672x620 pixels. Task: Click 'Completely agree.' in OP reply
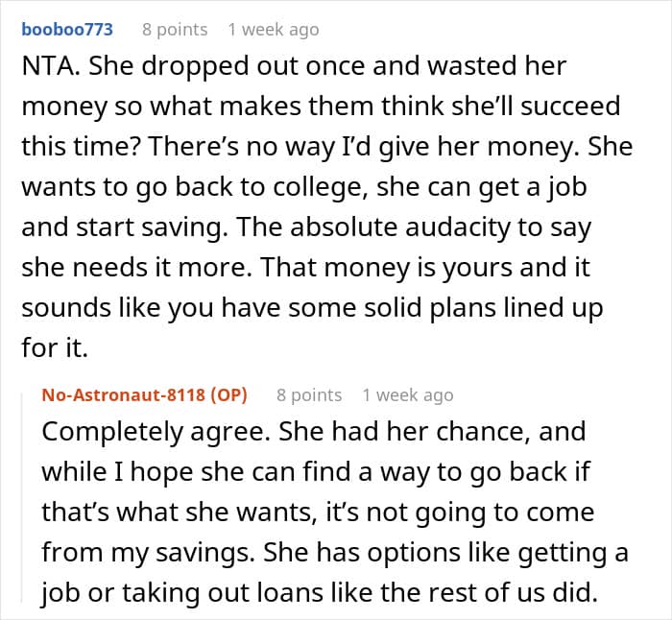[x=156, y=432]
